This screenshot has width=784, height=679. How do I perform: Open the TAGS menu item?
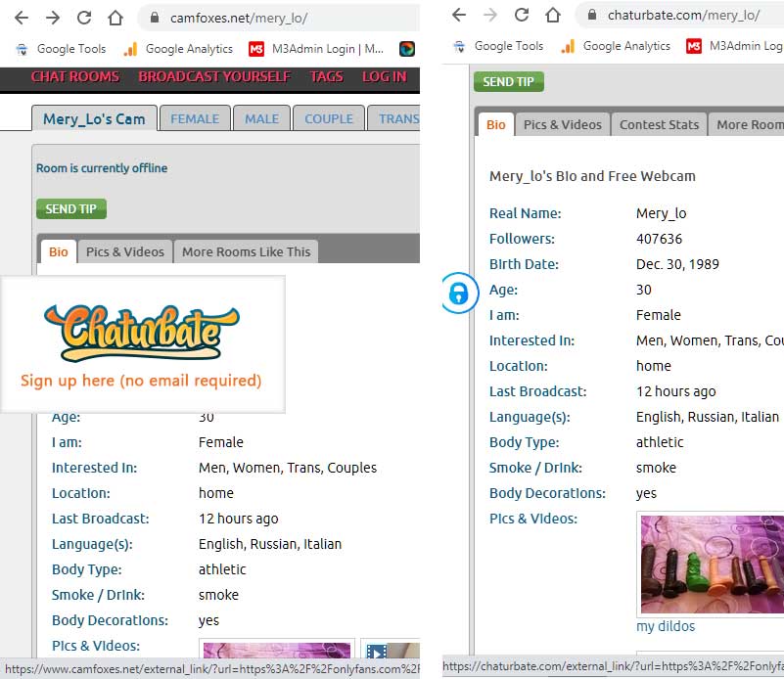click(x=326, y=77)
